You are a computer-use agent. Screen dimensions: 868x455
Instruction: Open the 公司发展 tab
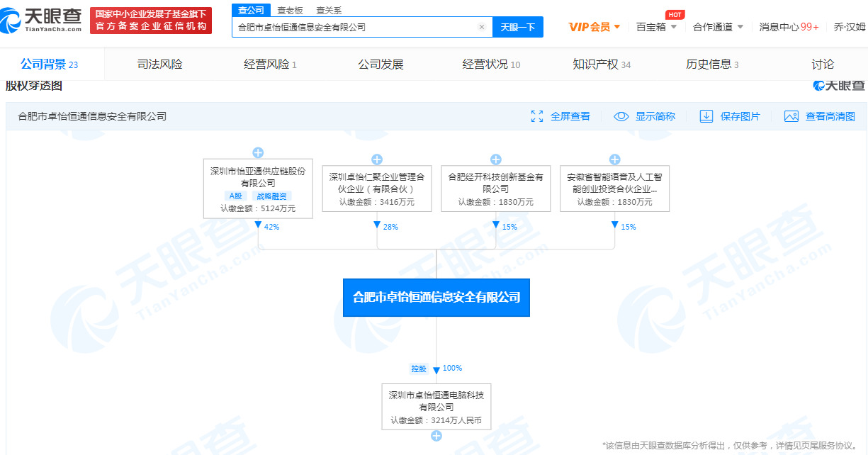pos(381,64)
